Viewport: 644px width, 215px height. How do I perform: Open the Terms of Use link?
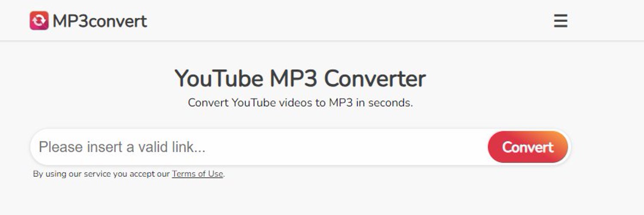[197, 174]
